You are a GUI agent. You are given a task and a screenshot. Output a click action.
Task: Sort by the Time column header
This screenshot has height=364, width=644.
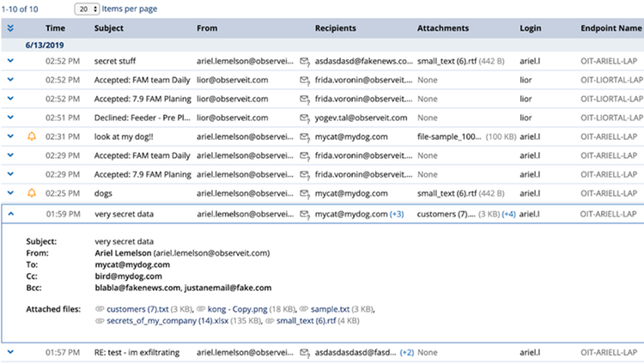[x=56, y=28]
